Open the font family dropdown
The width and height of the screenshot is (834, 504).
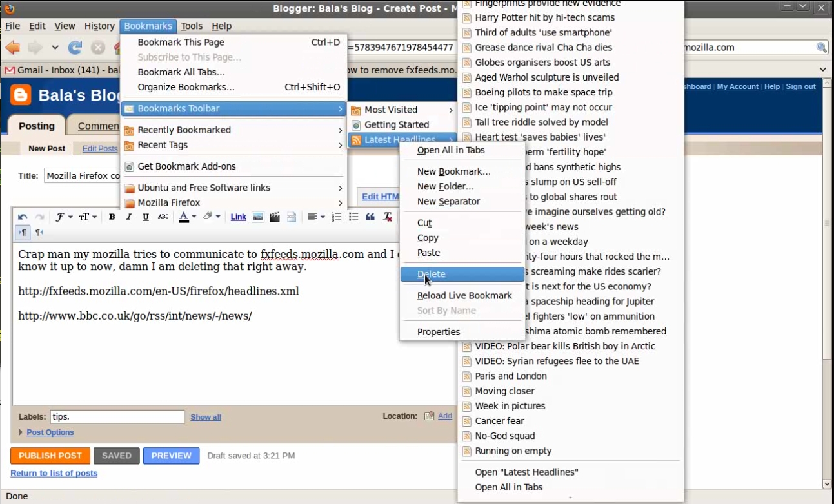[63, 217]
